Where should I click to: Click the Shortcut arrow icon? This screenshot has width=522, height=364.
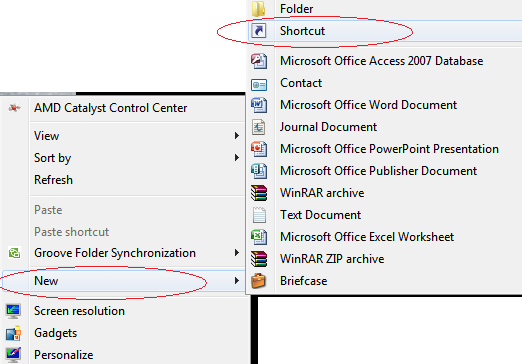[259, 31]
